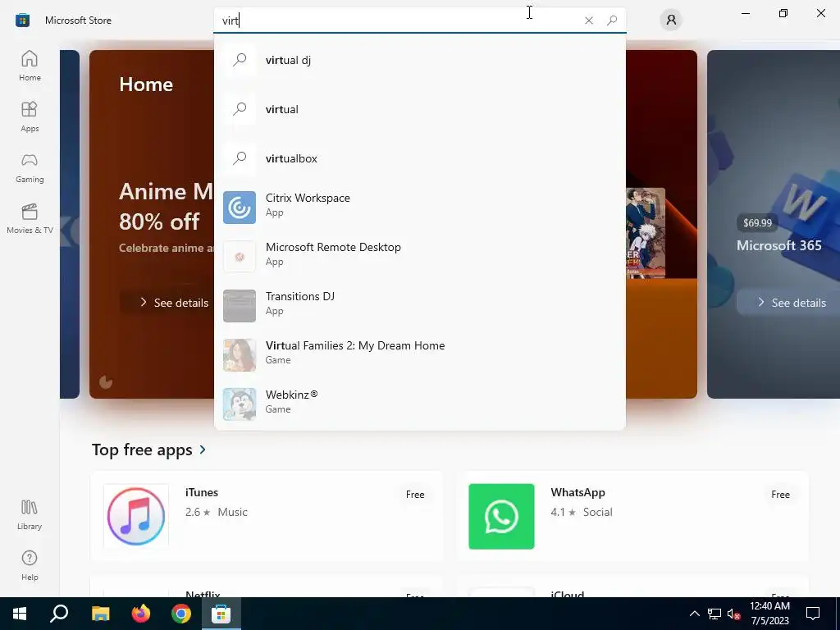Screen dimensions: 840x630
Task: Click the search magnifier button
Action: pos(612,21)
